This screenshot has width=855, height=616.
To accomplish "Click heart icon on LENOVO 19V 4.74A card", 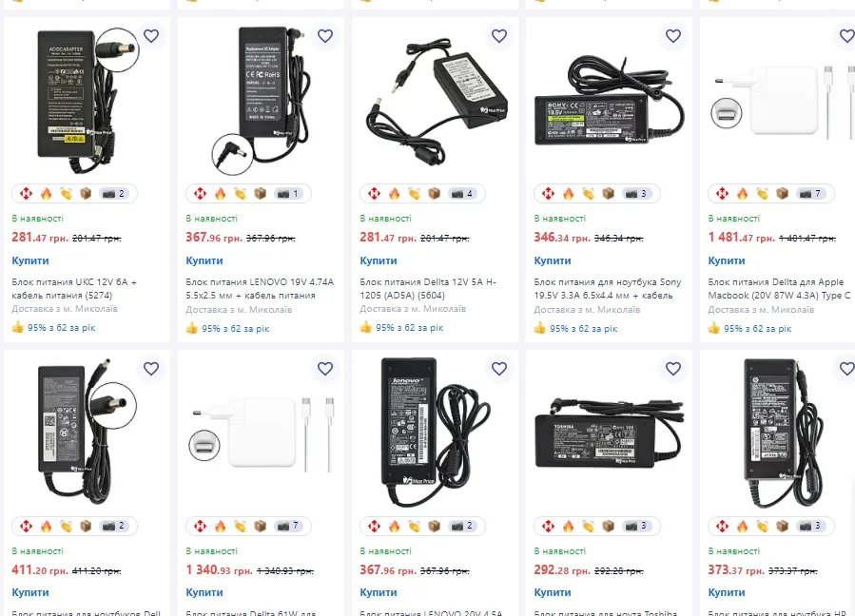I will point(325,36).
